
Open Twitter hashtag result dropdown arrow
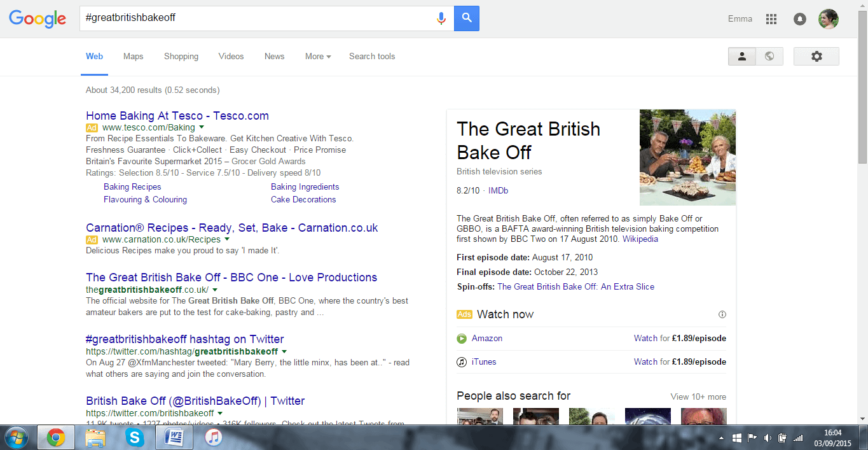coord(284,351)
